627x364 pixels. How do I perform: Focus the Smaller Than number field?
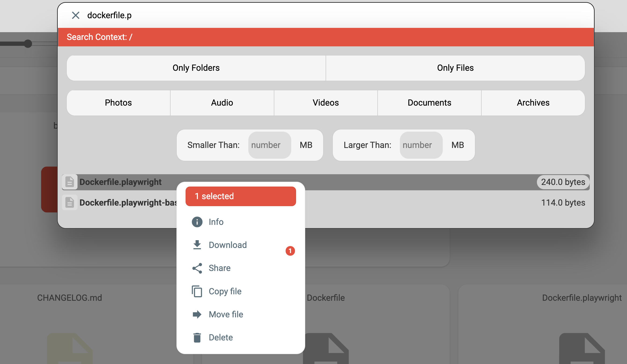point(270,145)
